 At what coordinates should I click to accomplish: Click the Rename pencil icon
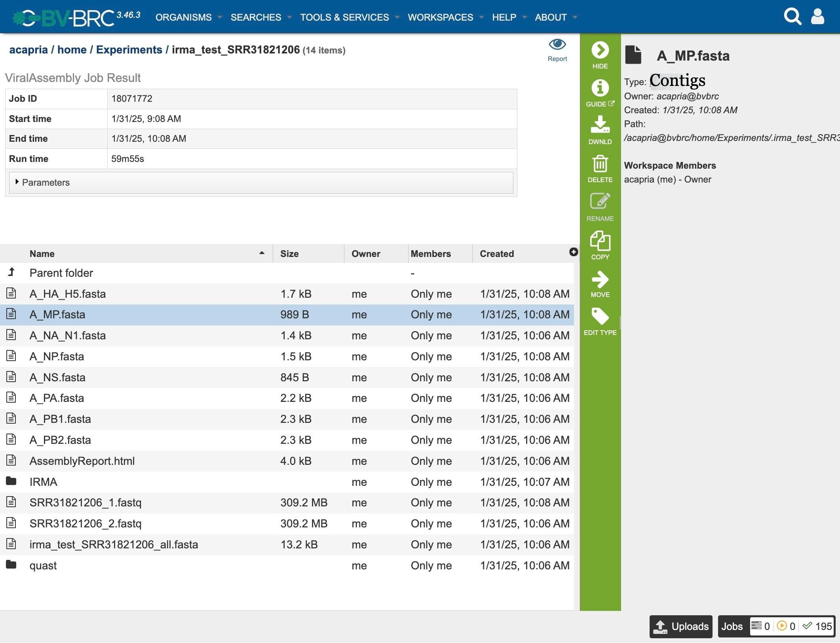pyautogui.click(x=600, y=202)
